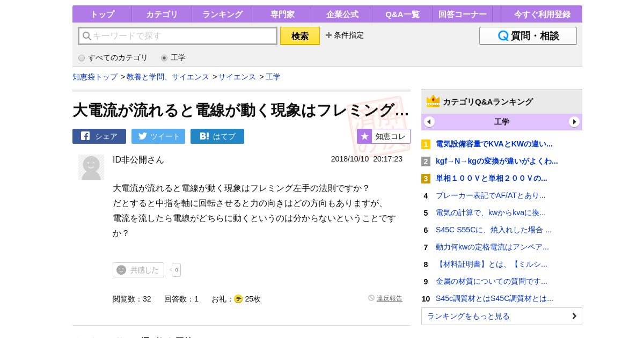Image resolution: width=644 pixels, height=338 pixels.
Task: Open 教養と学問、サイエンス breadcrumb
Action: (x=168, y=77)
